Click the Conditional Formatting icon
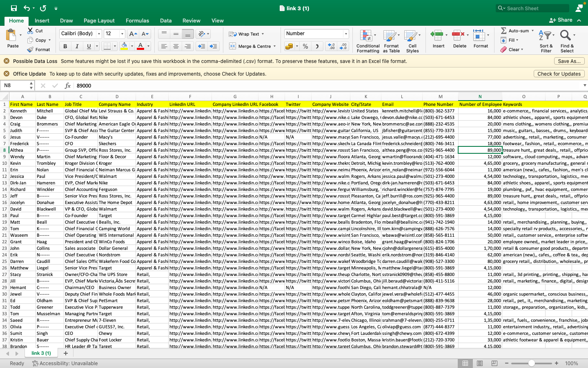This screenshot has height=368, width=588. 366,36
